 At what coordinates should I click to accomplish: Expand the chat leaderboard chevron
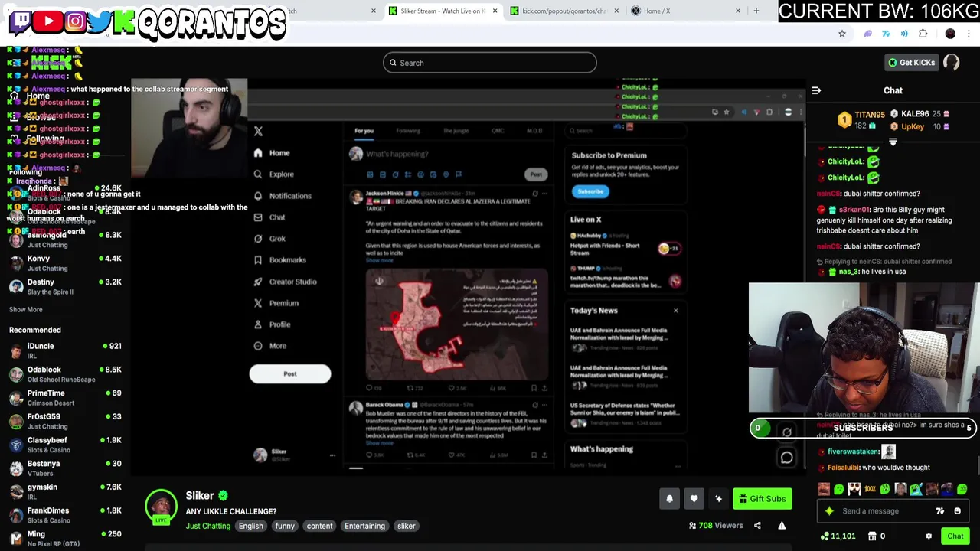tap(893, 142)
